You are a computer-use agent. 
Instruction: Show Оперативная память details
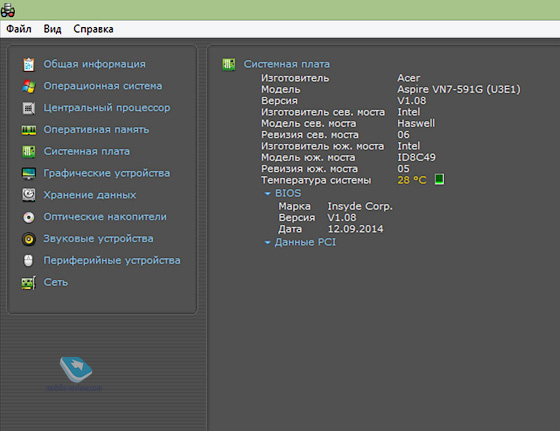[96, 130]
